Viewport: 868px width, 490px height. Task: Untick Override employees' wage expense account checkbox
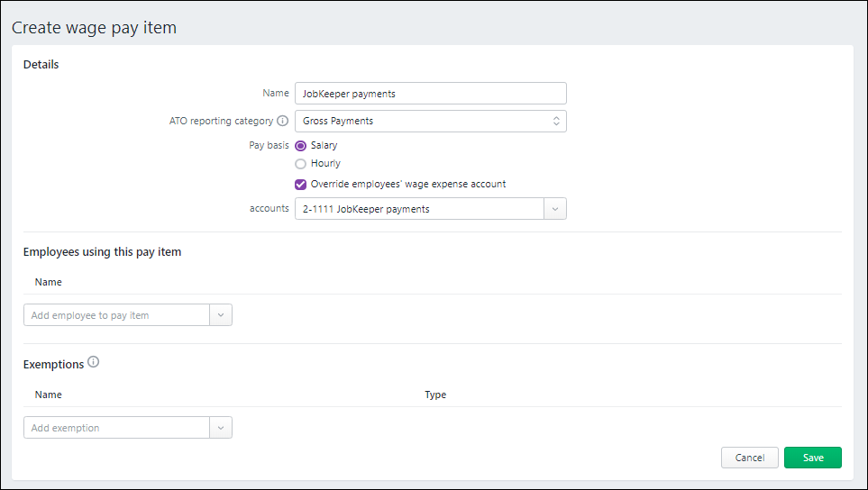coord(301,184)
